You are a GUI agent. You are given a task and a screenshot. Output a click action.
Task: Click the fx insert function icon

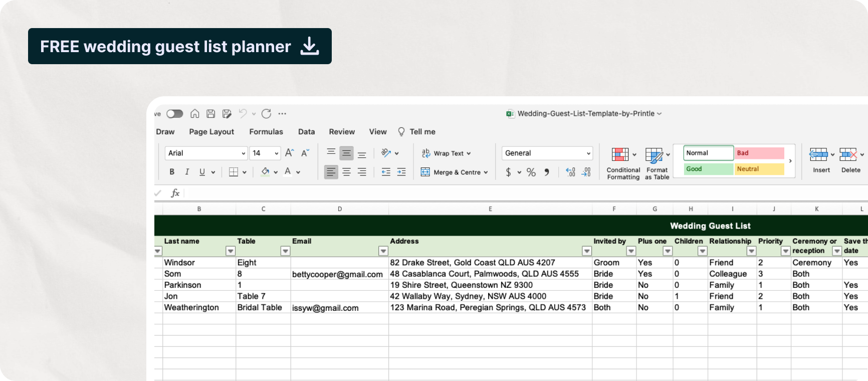click(x=175, y=193)
